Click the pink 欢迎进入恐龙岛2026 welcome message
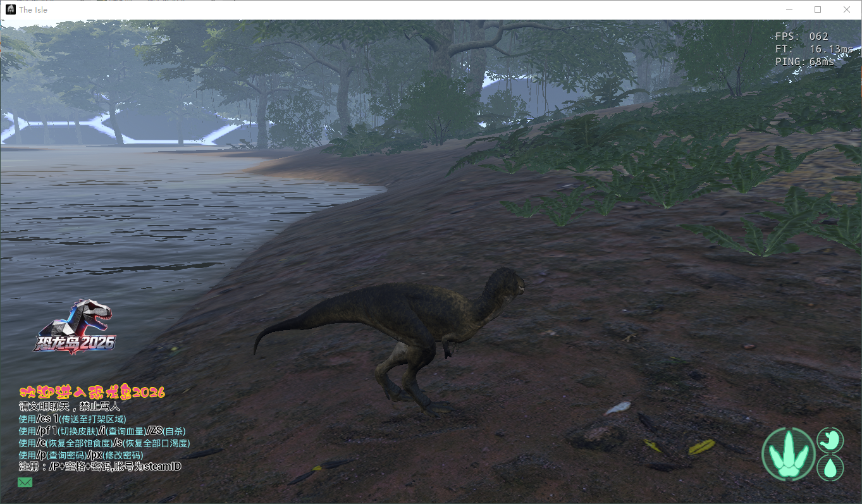The height and width of the screenshot is (504, 862). tap(92, 393)
